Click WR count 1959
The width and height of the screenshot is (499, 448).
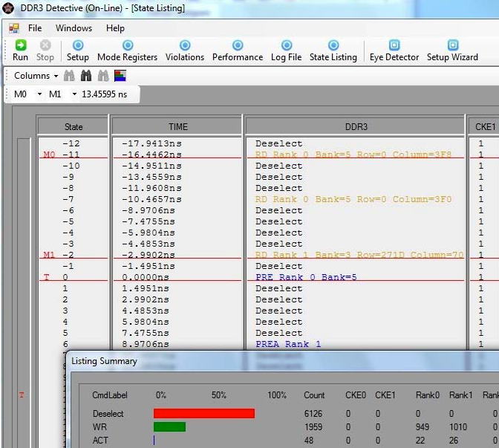tap(313, 427)
